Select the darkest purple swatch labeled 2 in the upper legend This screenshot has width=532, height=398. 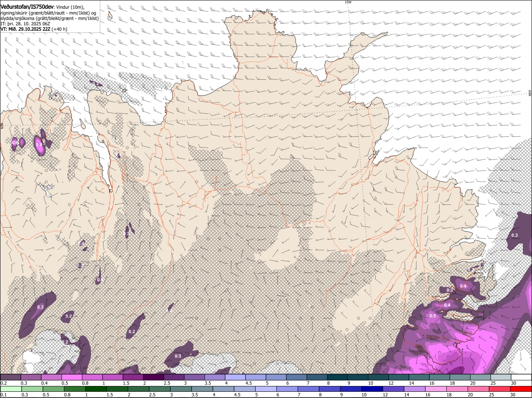pos(153,377)
